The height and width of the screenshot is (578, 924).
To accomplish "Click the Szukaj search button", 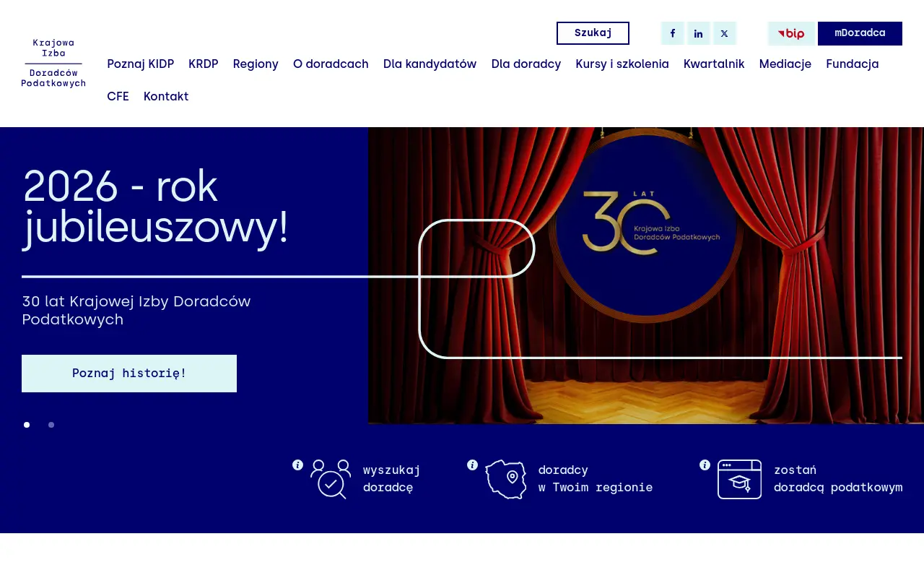I will (593, 33).
